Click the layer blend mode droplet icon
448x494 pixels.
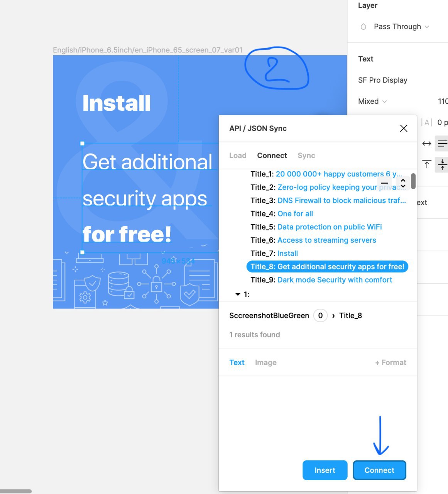[x=363, y=27]
